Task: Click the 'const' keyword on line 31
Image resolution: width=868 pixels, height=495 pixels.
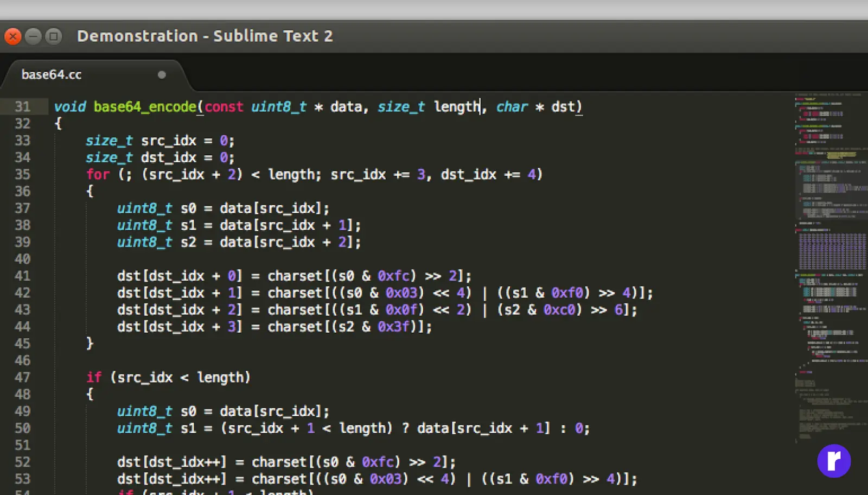Action: (224, 107)
